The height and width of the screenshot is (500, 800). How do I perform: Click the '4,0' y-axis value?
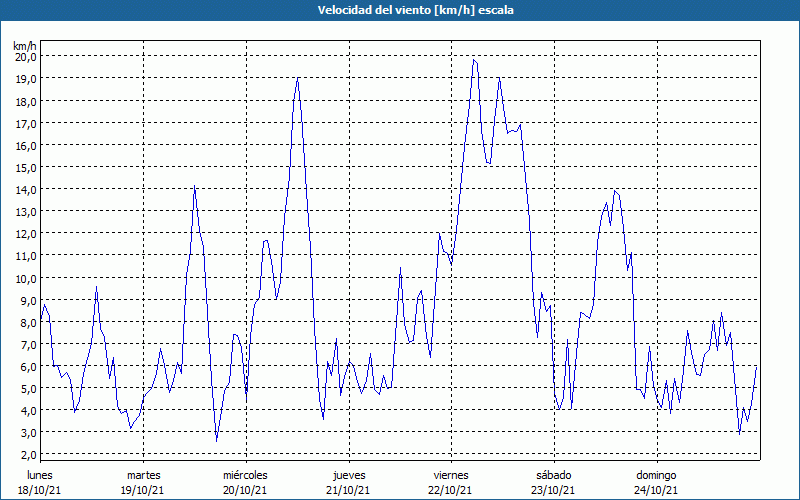click(28, 410)
